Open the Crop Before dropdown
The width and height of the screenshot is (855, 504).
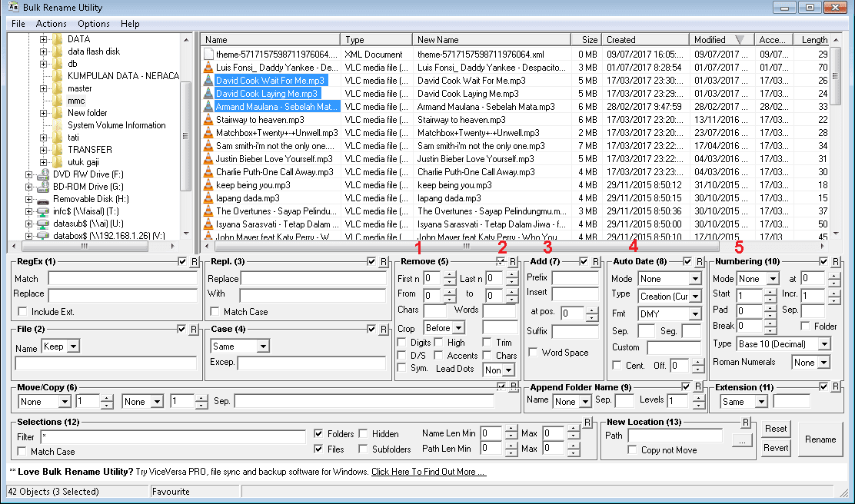tap(444, 328)
